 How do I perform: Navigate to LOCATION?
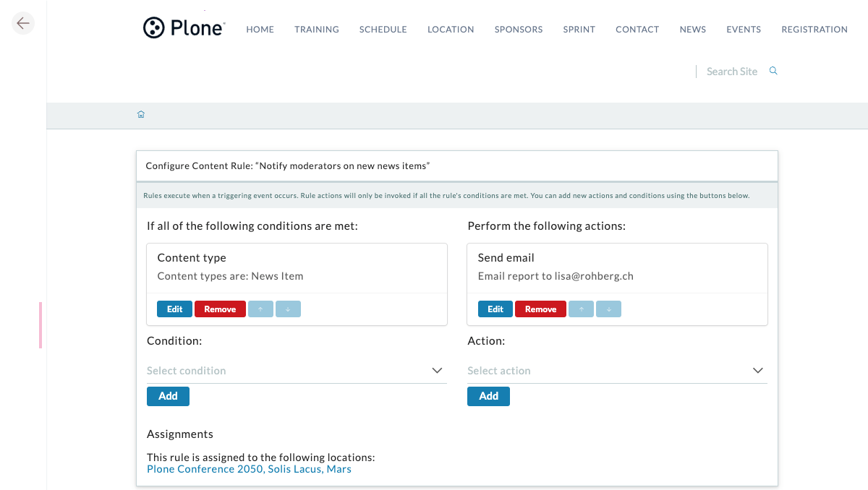451,30
